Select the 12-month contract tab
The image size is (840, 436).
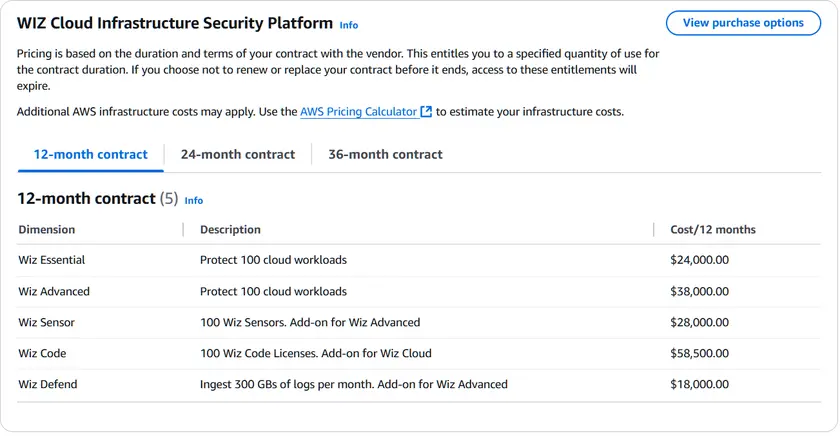click(x=91, y=155)
